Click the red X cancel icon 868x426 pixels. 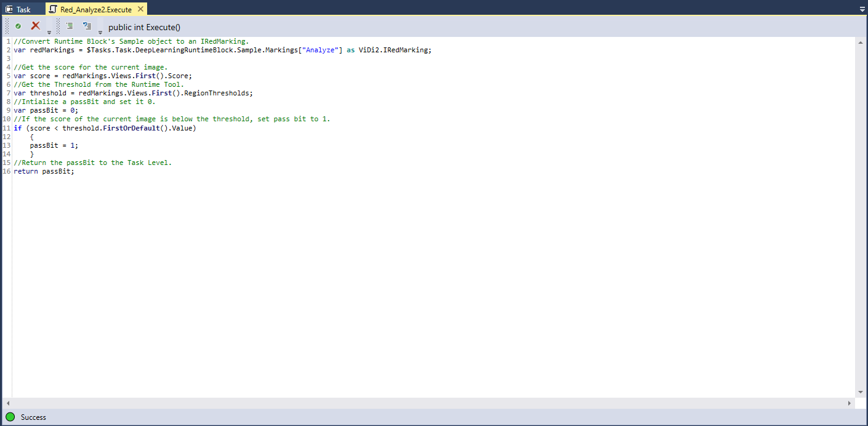click(x=36, y=26)
